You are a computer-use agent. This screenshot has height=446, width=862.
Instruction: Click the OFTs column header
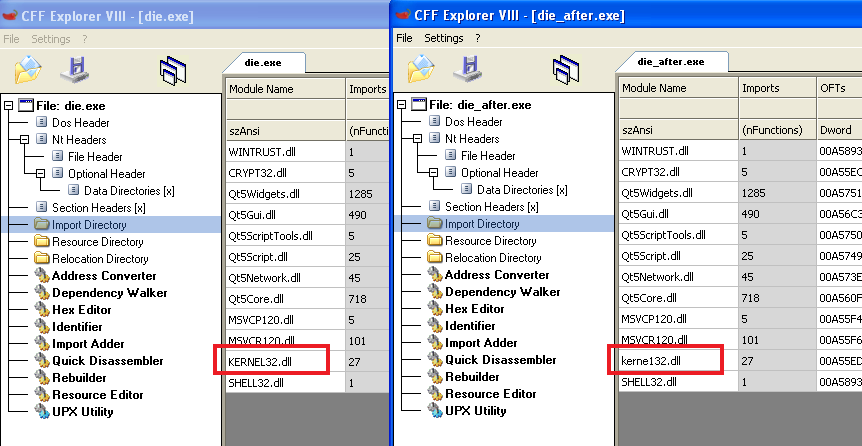833,89
